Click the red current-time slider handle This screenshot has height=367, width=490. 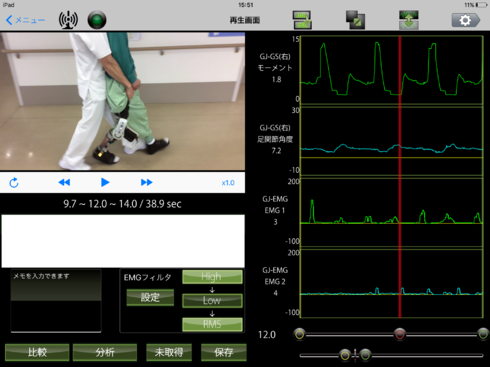pos(400,334)
